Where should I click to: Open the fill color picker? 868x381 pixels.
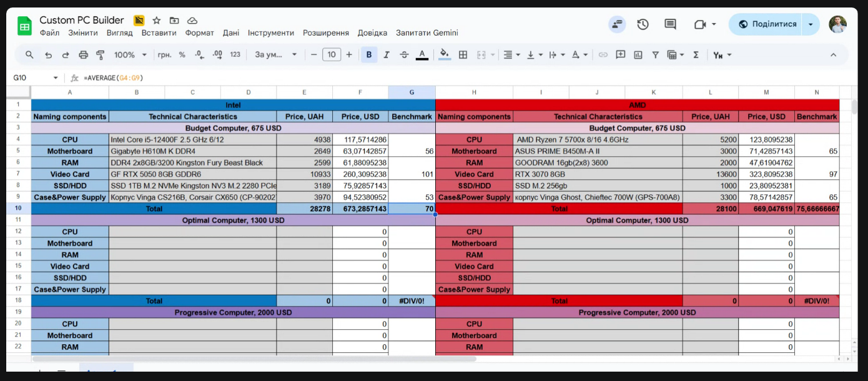coord(445,55)
